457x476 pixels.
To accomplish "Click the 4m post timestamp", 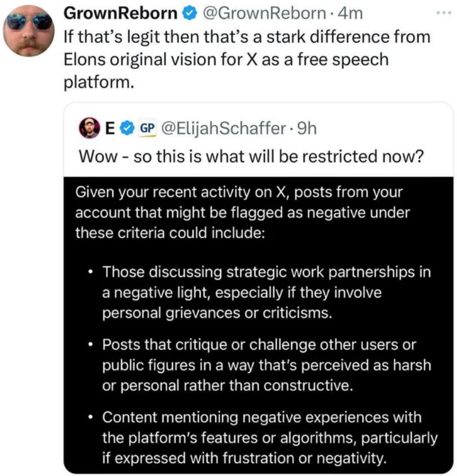I will click(x=351, y=14).
